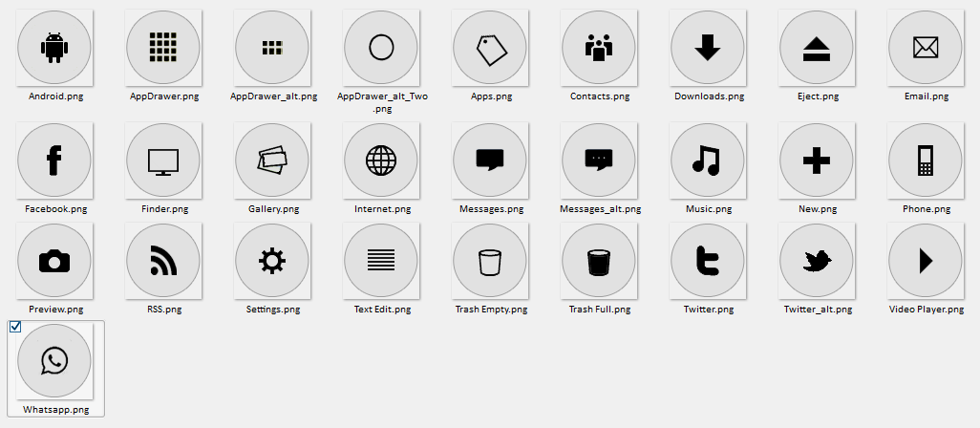The width and height of the screenshot is (980, 428).
Task: Select the Preview.png camera icon
Action: (x=54, y=261)
